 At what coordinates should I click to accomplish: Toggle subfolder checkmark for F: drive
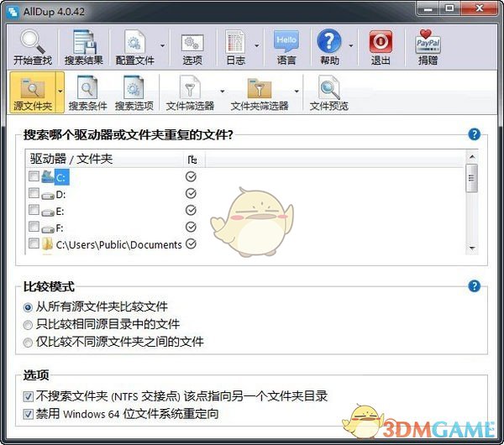point(191,227)
